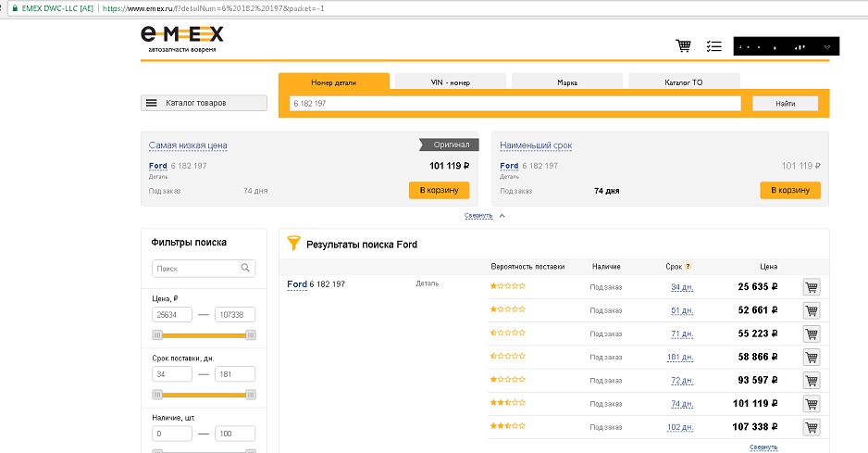Click the 72 дн. delivery term link
The width and height of the screenshot is (868, 453).
point(682,381)
